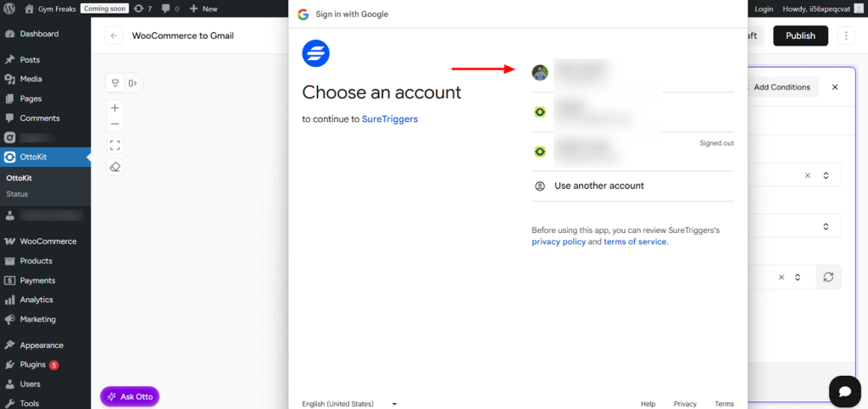Expand the English language dropdown

pyautogui.click(x=349, y=404)
